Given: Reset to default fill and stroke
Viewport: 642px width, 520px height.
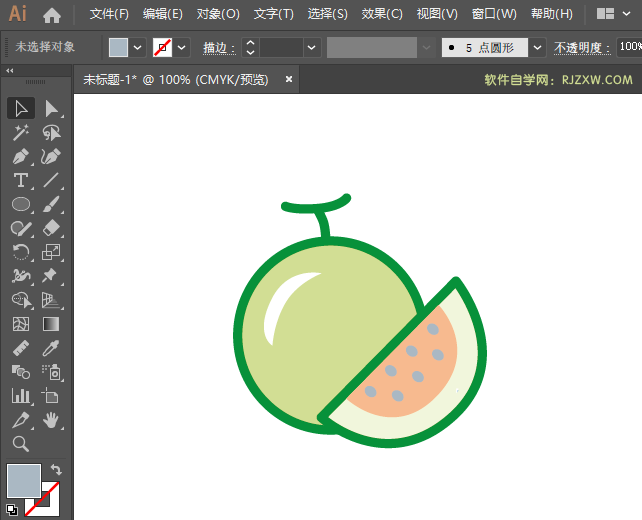Looking at the screenshot, I should click(x=11, y=509).
